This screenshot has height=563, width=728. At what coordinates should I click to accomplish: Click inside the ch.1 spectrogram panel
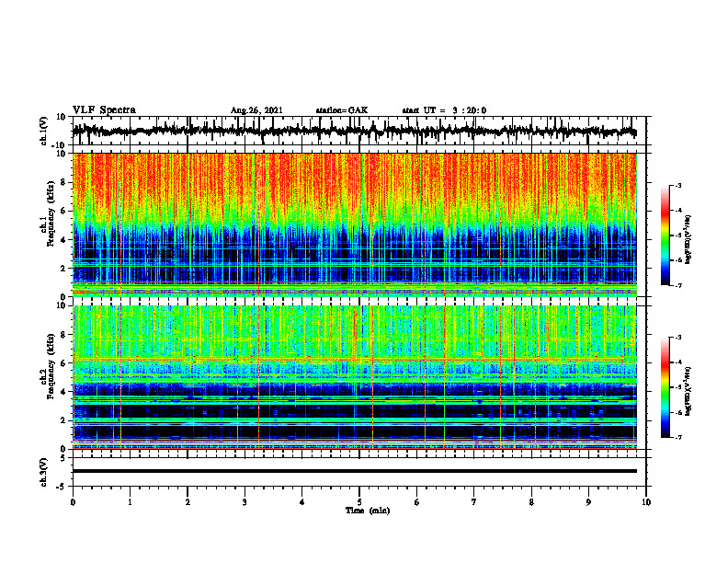(x=355, y=224)
